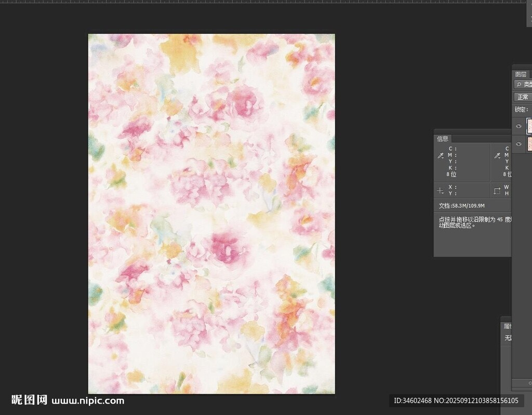Select the 图层 panel tab

tap(521, 74)
